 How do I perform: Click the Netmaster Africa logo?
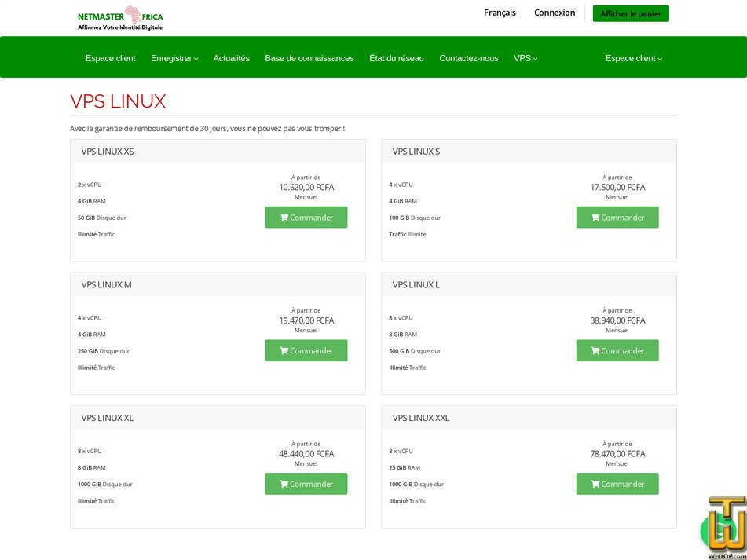tap(120, 19)
